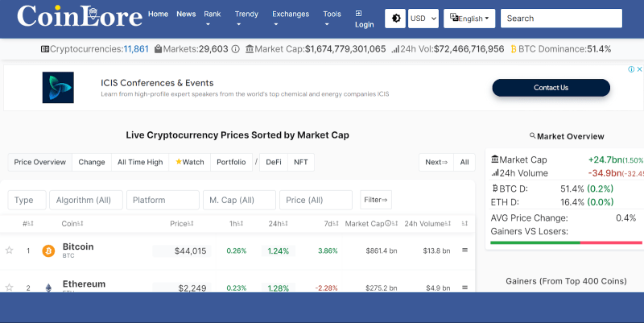The image size is (644, 323).
Task: Click Gainers (From Top 400 Coins) heading
Action: 566,281
